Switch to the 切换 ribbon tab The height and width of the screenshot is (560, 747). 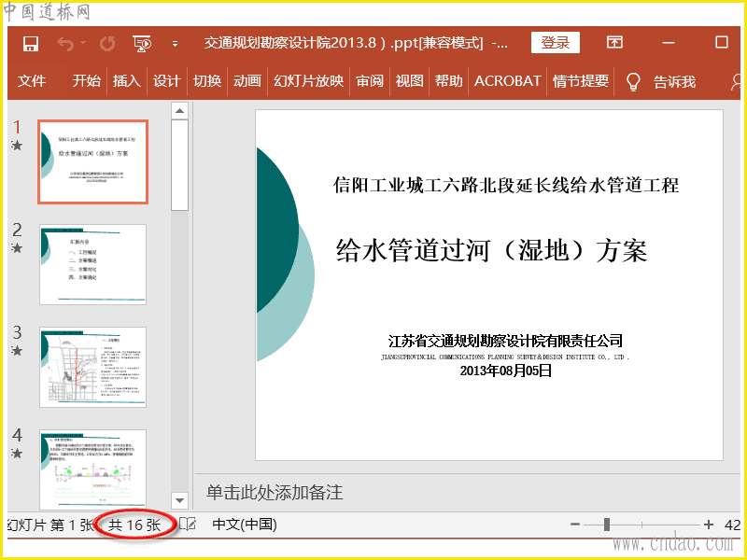(x=206, y=81)
